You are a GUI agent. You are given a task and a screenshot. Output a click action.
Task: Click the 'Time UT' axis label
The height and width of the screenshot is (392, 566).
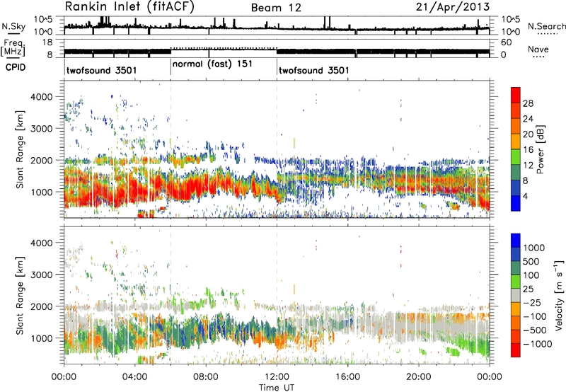click(x=277, y=388)
